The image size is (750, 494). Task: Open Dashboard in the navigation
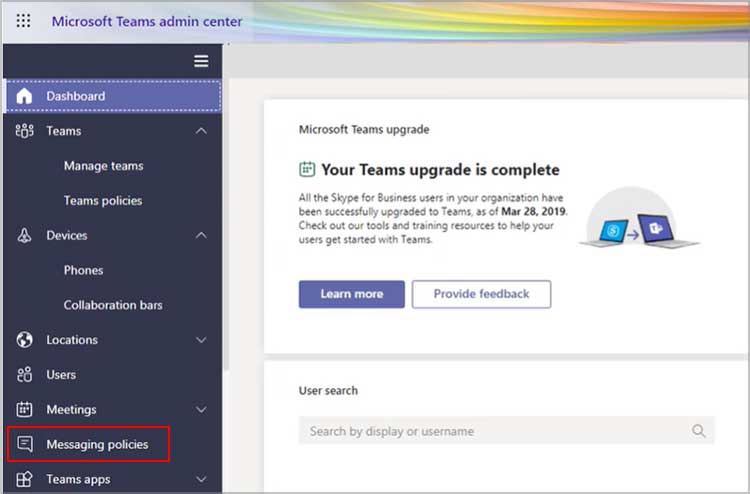[113, 96]
